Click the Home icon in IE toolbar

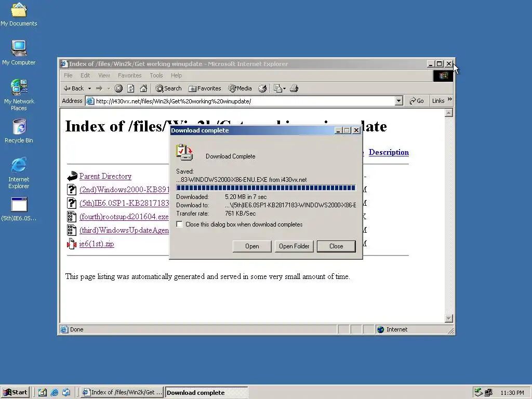pyautogui.click(x=143, y=88)
